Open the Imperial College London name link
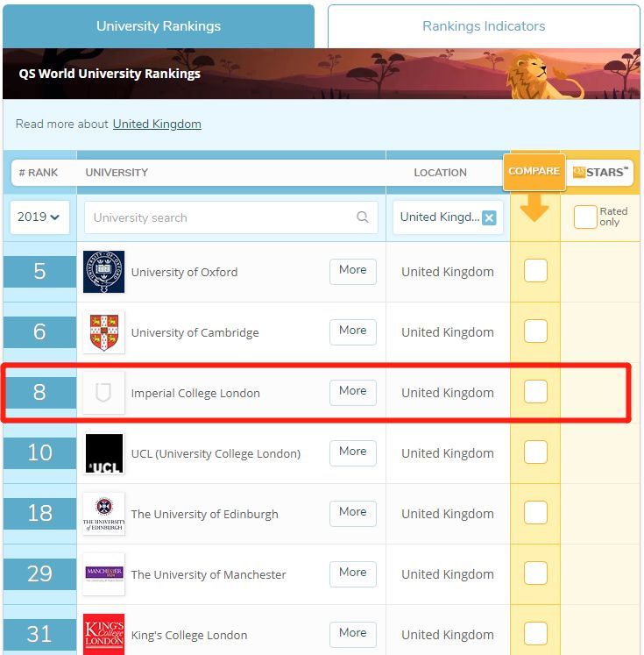This screenshot has height=655, width=644. [195, 393]
